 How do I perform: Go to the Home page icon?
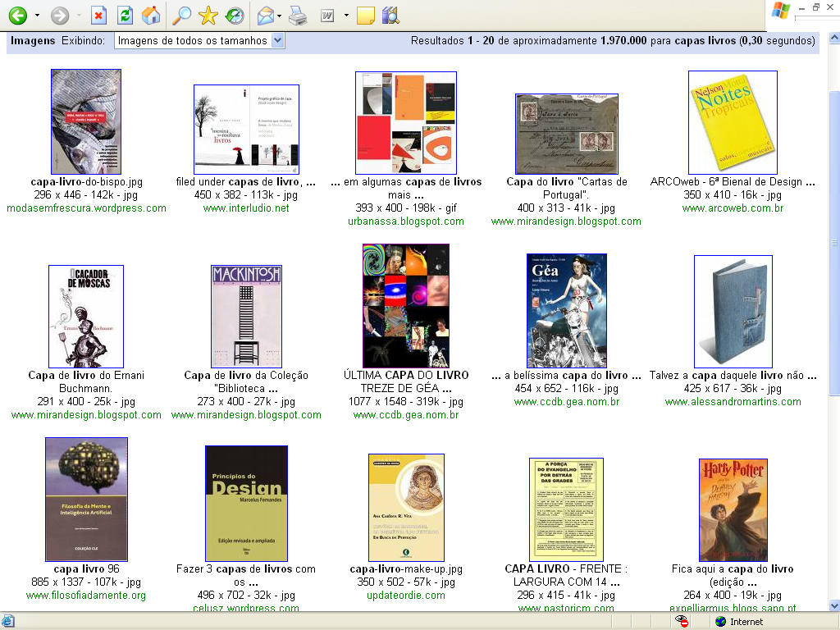[x=151, y=15]
